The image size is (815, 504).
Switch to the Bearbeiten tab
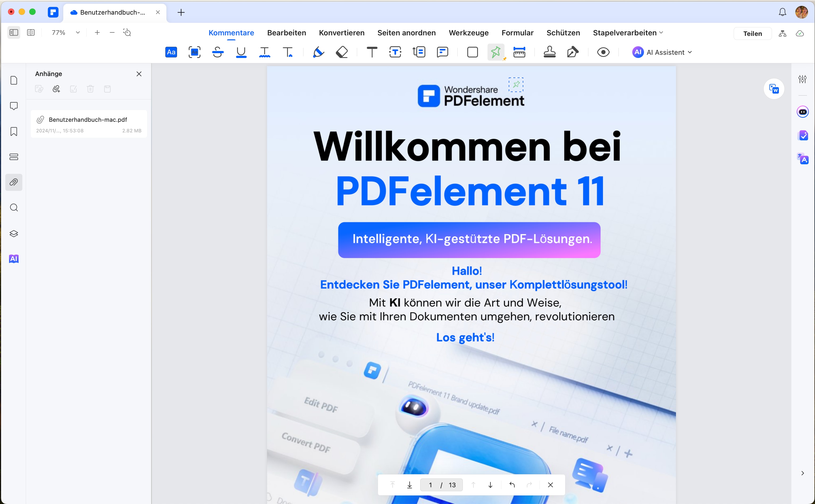[286, 33]
